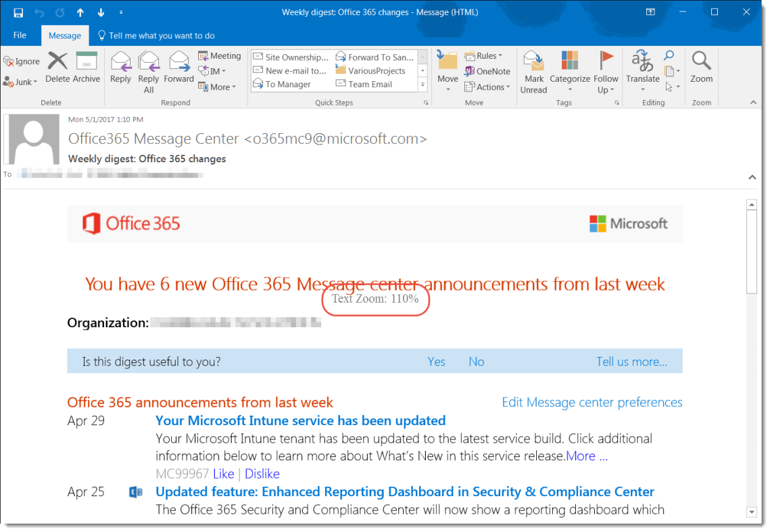Open the Translate tool
Viewport: 770px width, 532px height.
[642, 71]
